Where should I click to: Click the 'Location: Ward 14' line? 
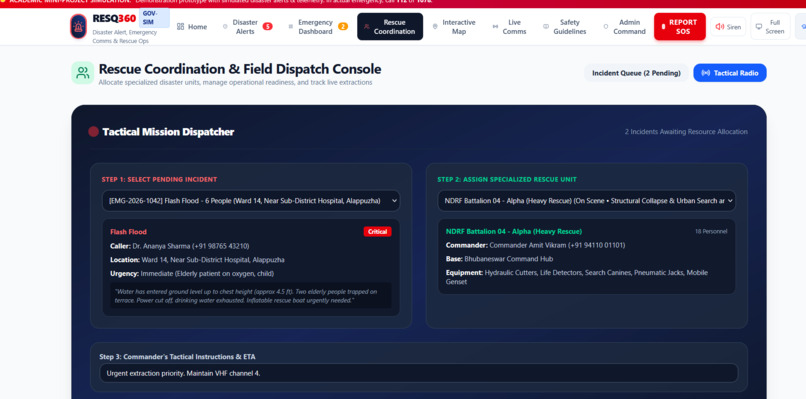pos(197,260)
